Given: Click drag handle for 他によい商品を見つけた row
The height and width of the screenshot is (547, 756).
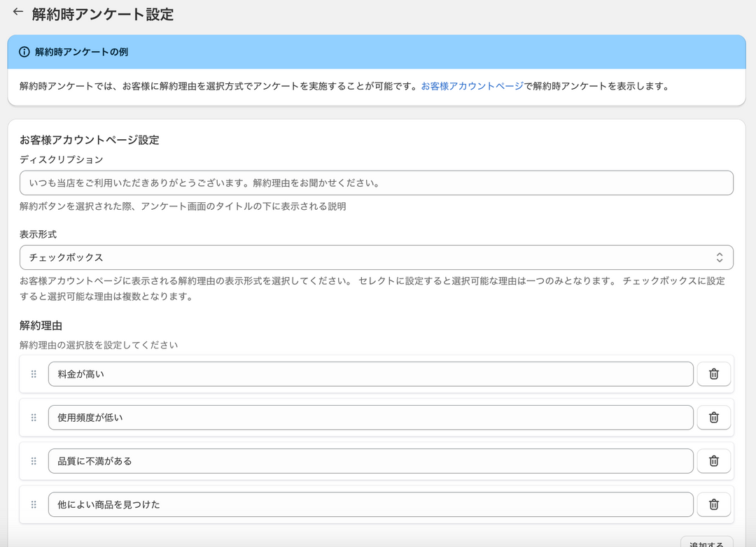Looking at the screenshot, I should 34,504.
